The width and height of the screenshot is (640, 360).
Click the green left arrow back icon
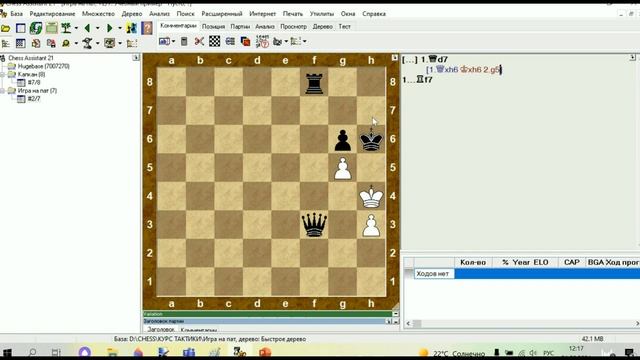pos(87,28)
